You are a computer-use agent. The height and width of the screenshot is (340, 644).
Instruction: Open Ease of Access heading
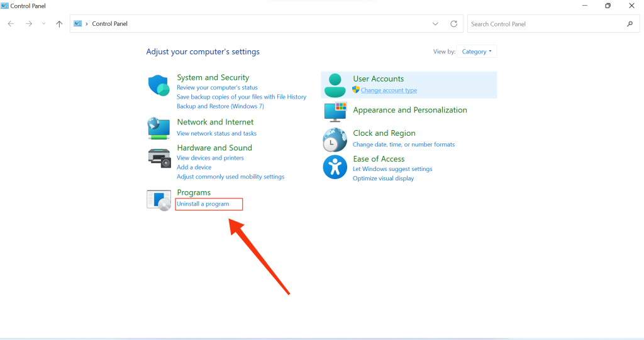(379, 159)
